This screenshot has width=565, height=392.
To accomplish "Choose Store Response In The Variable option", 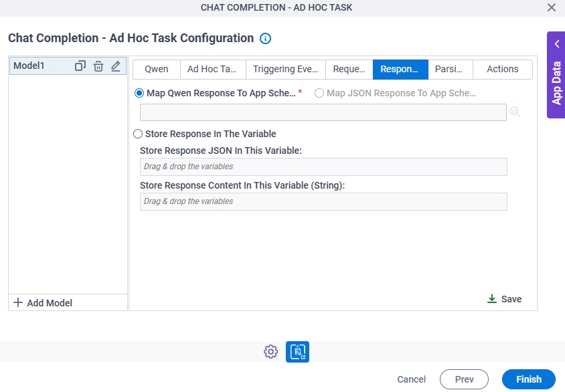I will 138,134.
